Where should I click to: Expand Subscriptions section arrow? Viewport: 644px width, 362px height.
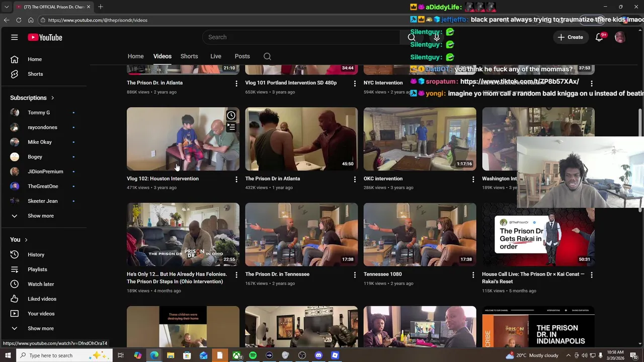click(x=52, y=98)
